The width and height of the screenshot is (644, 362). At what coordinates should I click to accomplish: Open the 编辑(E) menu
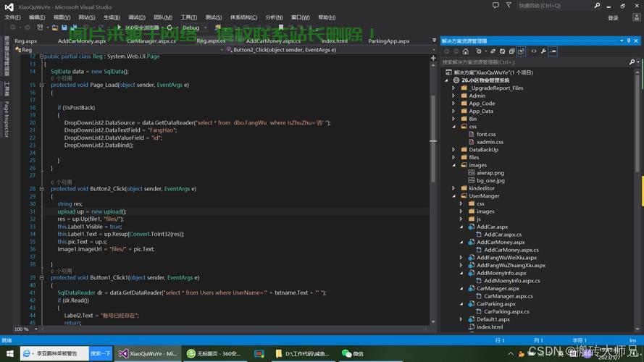point(37,17)
